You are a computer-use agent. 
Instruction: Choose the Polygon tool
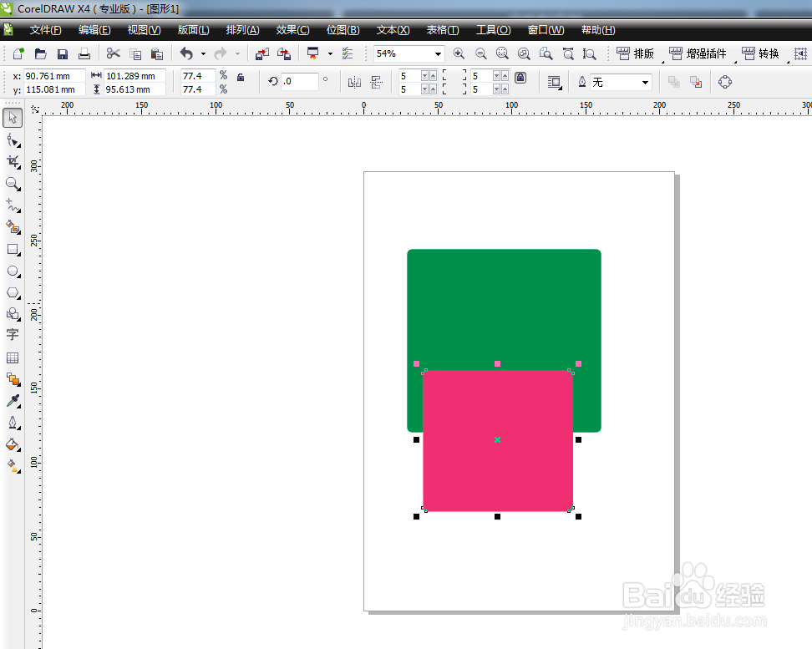13,293
